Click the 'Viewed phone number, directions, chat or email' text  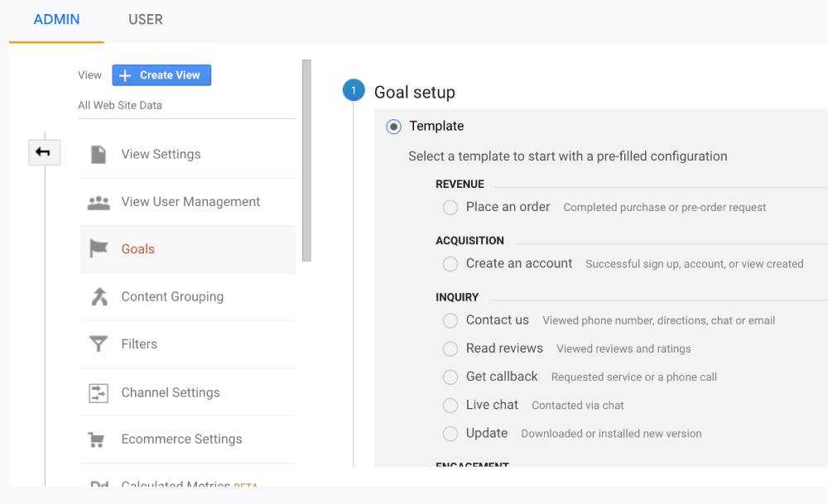point(659,320)
